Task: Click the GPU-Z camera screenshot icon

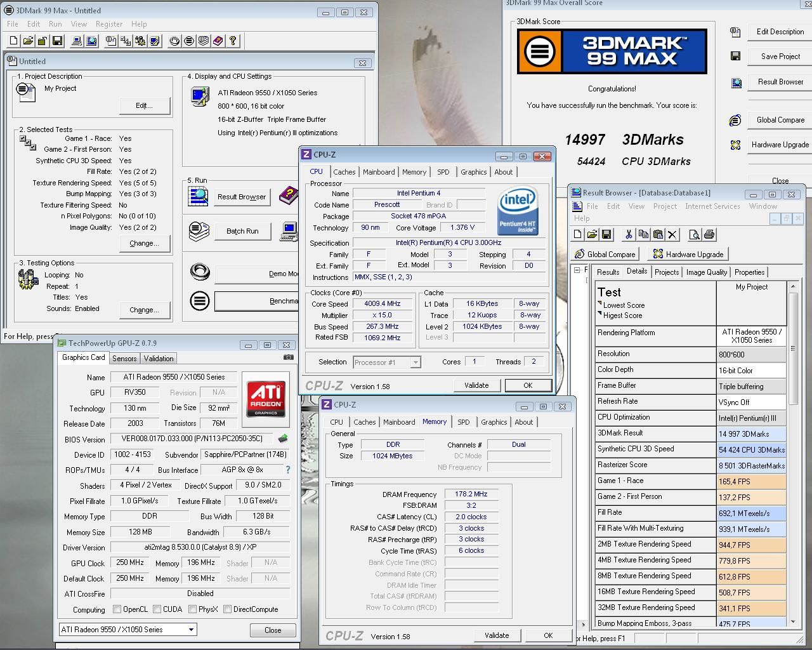Action: click(x=289, y=357)
